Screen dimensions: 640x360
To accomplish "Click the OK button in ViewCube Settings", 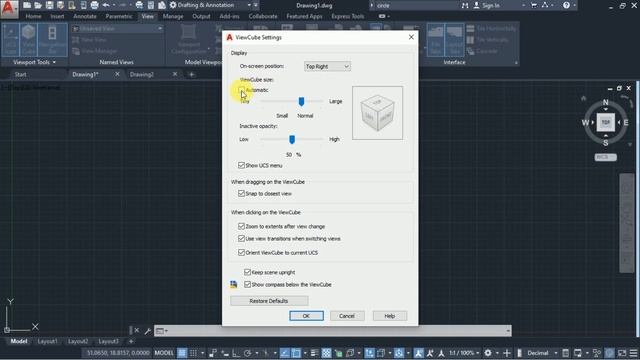I will point(306,316).
